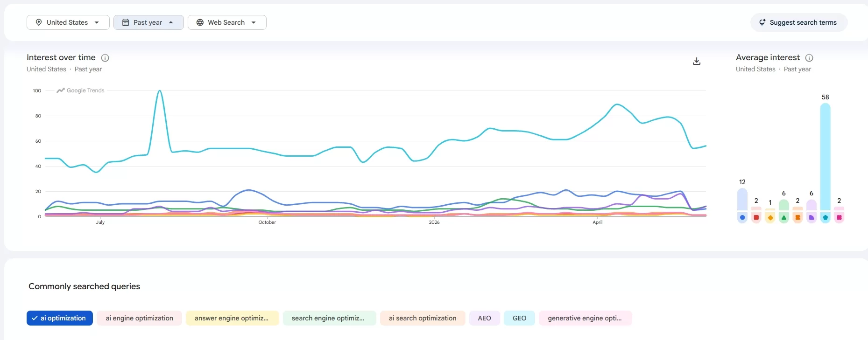This screenshot has height=340, width=868.
Task: Click the calendar icon in Past year selector
Action: [x=126, y=22]
